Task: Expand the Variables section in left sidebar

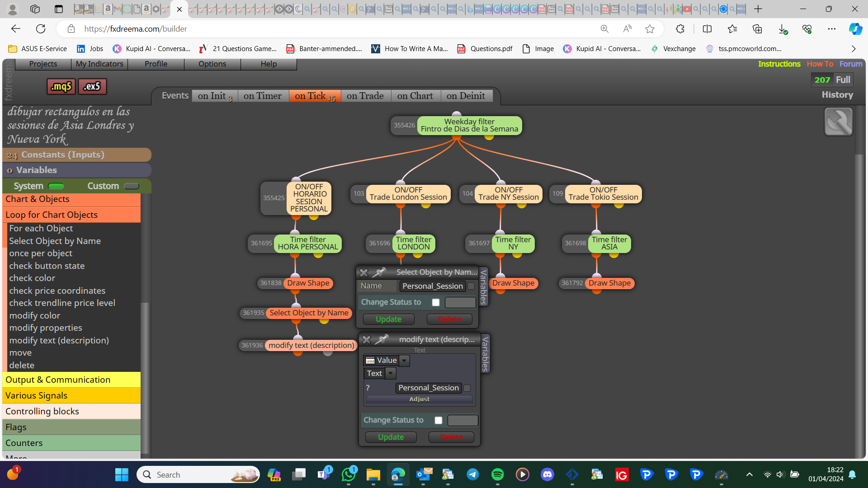Action: 77,170
